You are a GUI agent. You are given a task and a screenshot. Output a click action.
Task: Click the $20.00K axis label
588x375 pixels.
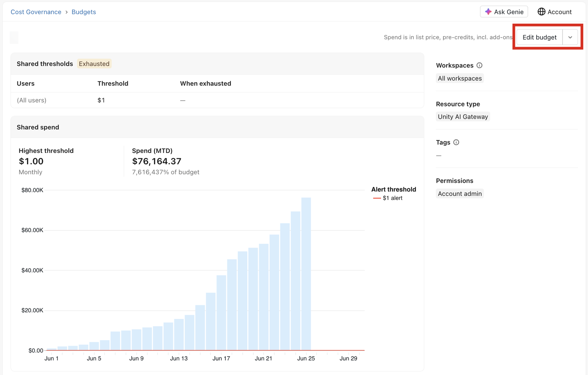coord(32,311)
